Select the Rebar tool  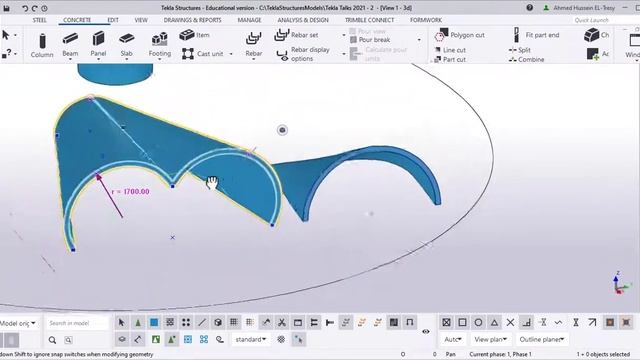tap(253, 46)
